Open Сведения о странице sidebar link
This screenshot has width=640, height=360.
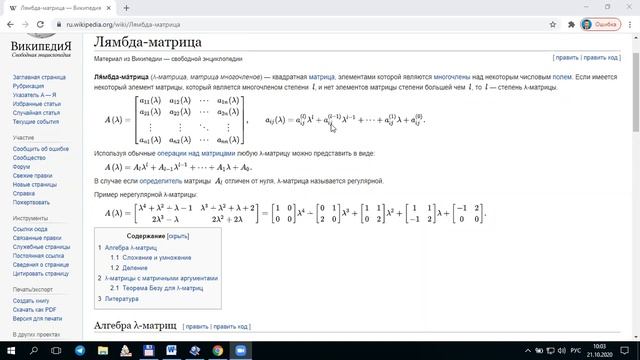tap(41, 265)
